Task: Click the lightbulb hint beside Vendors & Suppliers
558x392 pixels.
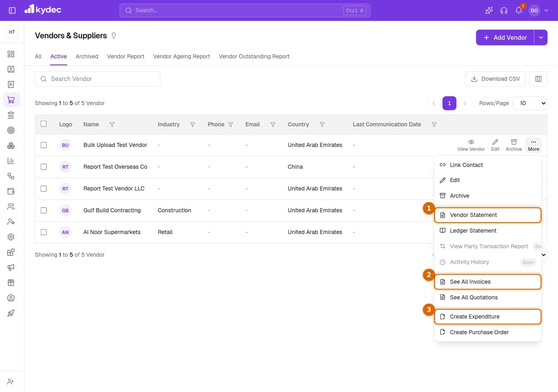Action: coord(114,36)
